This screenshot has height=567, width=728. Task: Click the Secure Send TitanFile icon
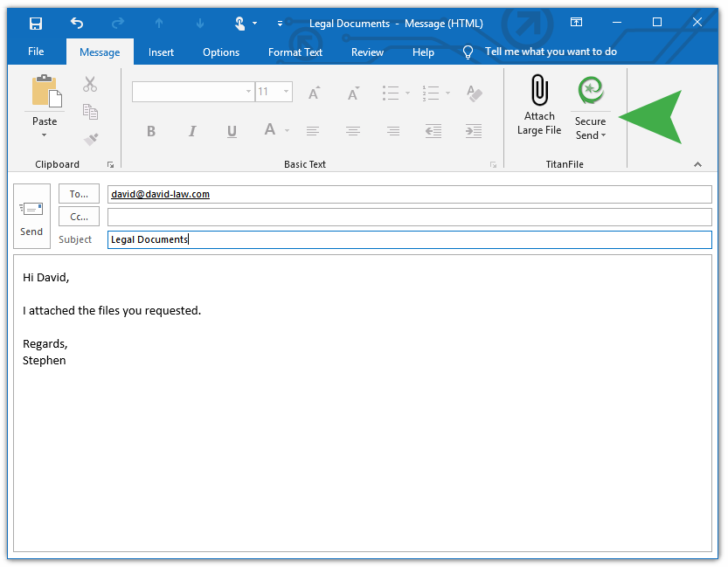[x=590, y=88]
